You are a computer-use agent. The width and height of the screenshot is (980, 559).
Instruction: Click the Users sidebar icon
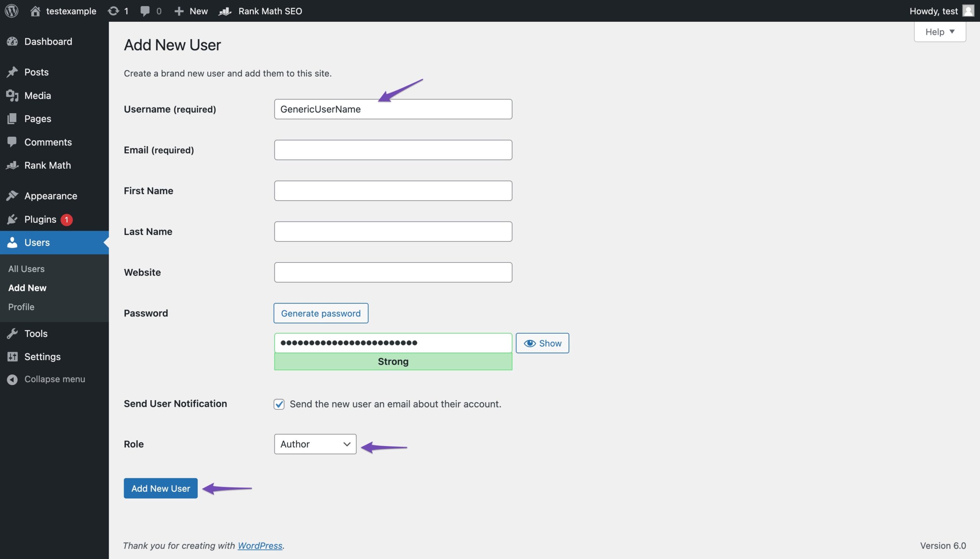(x=12, y=242)
